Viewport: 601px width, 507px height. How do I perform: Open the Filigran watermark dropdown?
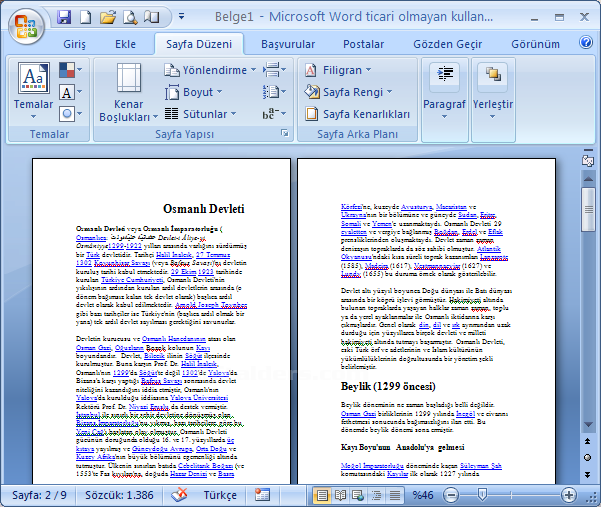point(338,70)
